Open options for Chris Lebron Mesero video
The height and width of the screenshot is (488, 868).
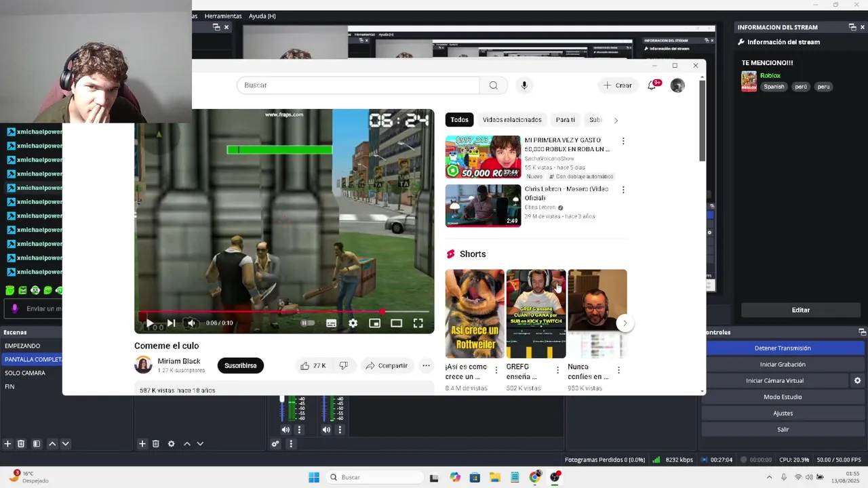coord(623,190)
